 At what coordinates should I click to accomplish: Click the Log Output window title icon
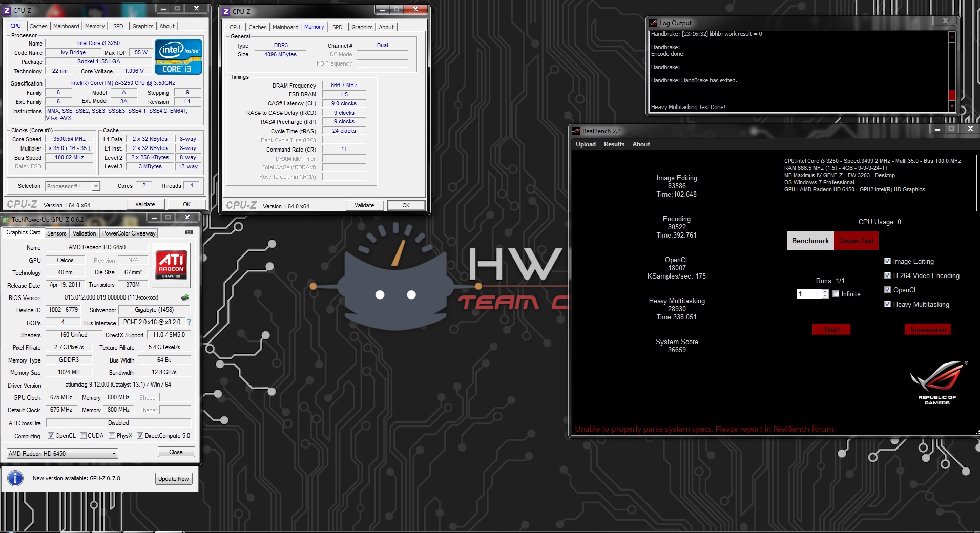[x=653, y=23]
